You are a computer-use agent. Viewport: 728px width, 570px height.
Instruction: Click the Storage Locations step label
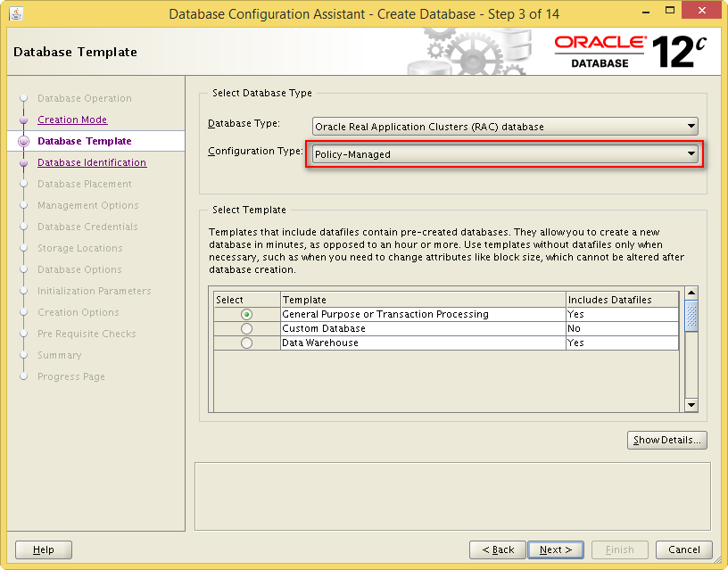80,248
